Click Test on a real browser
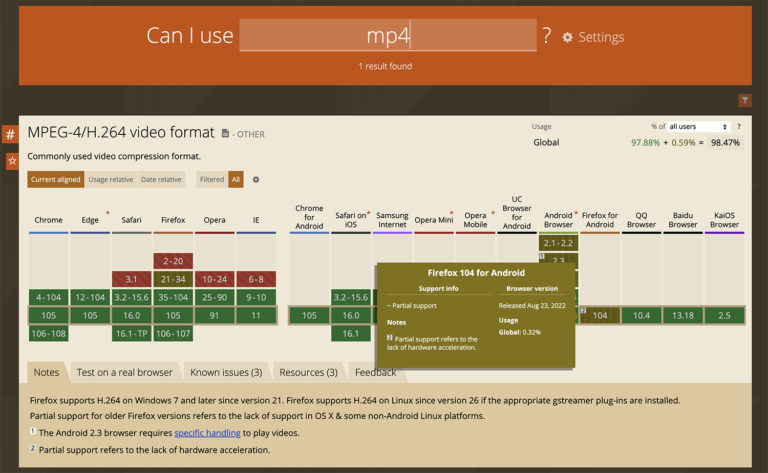Screen dimensions: 768x473 [124, 372]
